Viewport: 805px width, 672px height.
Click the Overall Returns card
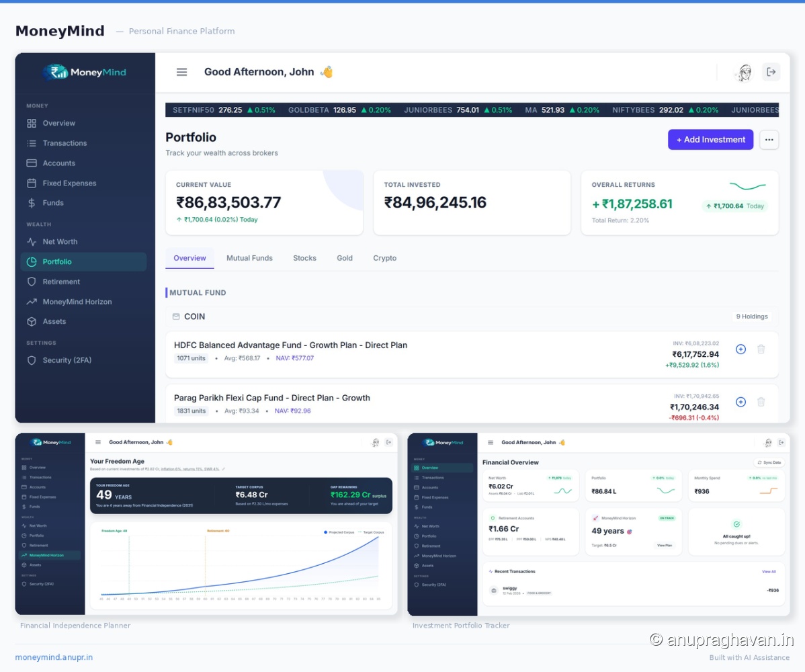tap(680, 203)
